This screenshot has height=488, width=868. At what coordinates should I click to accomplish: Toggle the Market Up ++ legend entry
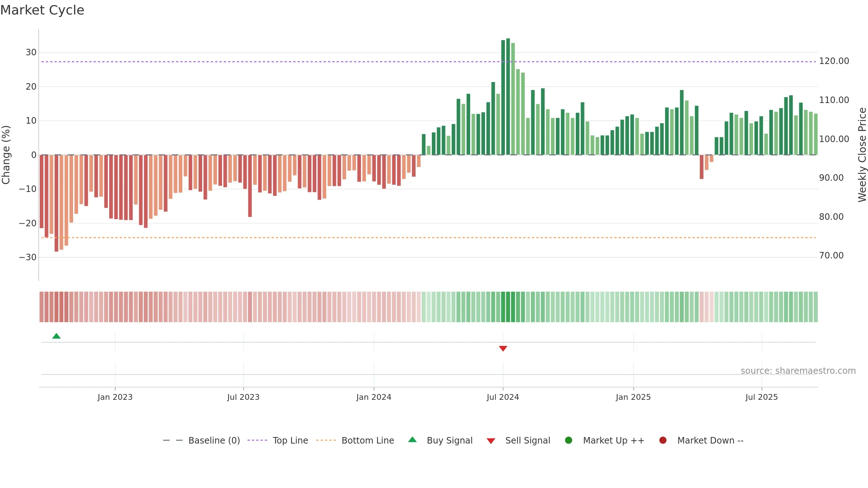(x=604, y=440)
